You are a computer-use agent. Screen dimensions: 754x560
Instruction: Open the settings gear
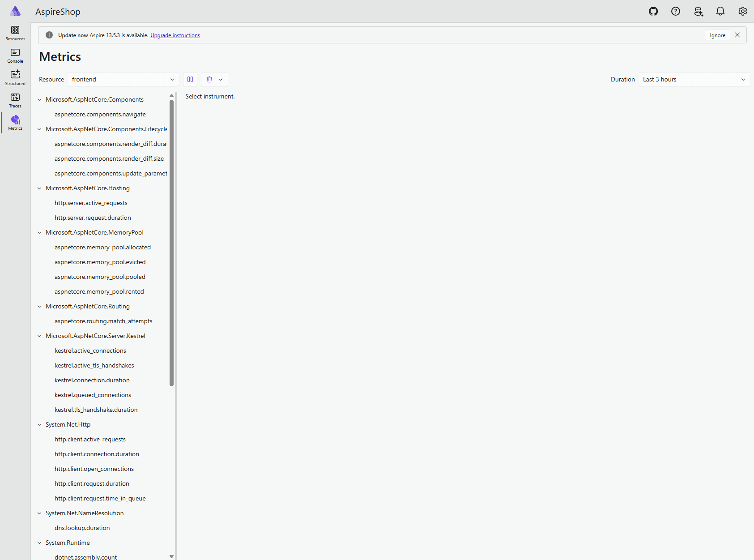click(x=743, y=12)
